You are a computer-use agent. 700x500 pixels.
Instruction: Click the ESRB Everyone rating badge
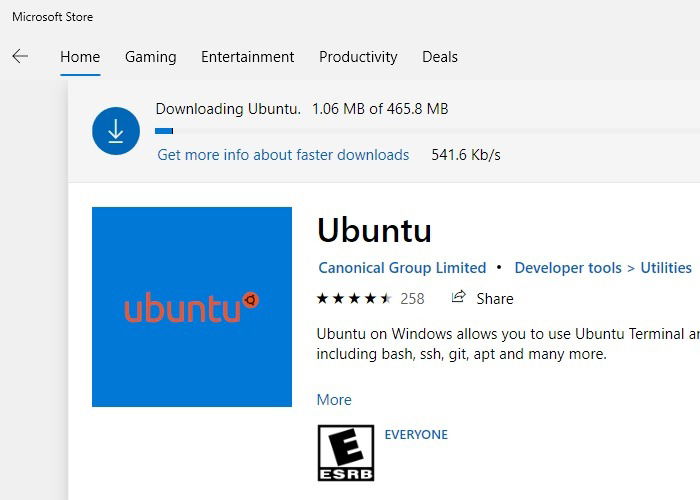click(346, 453)
